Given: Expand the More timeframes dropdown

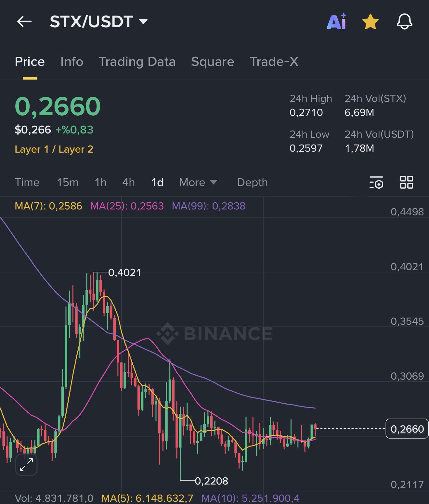Looking at the screenshot, I should (198, 183).
